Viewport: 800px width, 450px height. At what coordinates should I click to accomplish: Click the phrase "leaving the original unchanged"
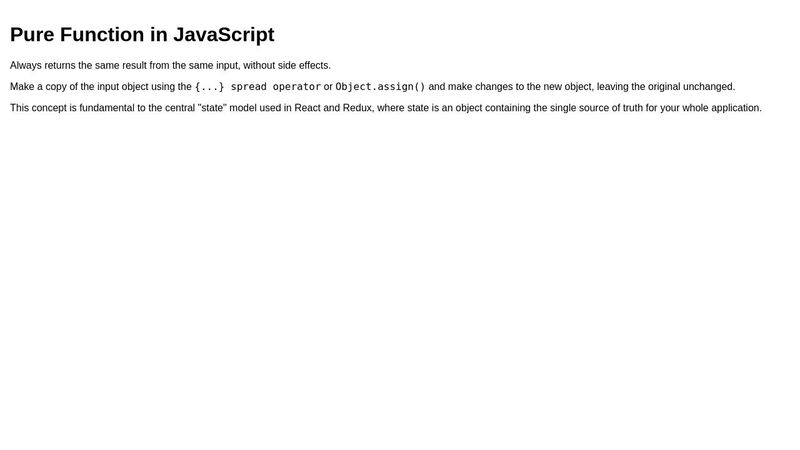[665, 87]
